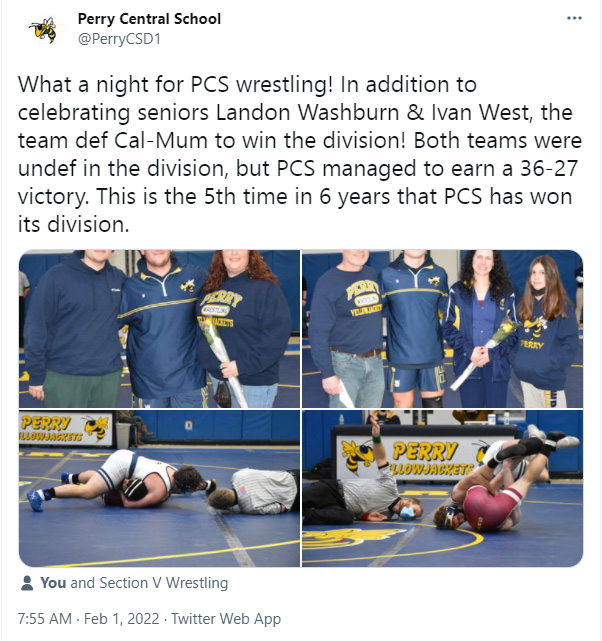Open the @PerryCSD1 handle link
This screenshot has width=602, height=641.
pyautogui.click(x=119, y=39)
